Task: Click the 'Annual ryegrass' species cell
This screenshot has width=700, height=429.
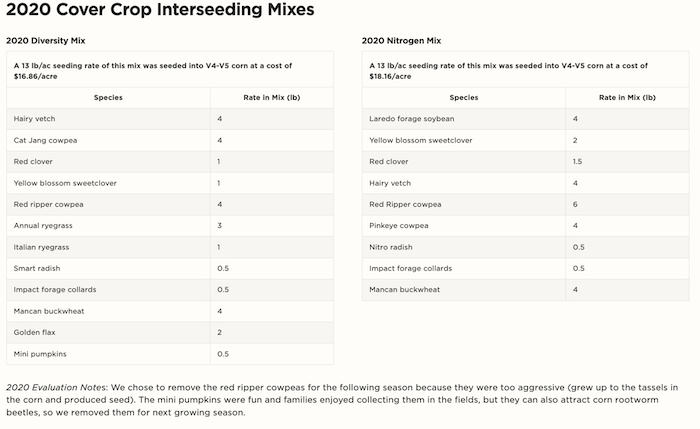Action: (42, 226)
